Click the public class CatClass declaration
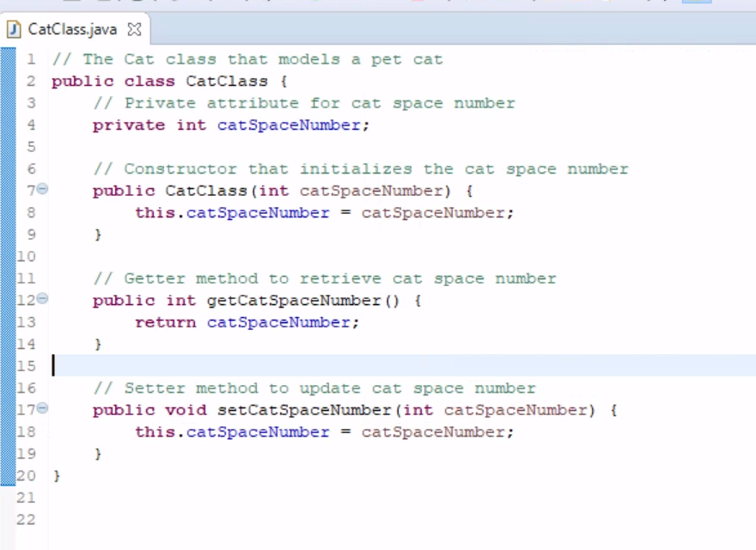The height and width of the screenshot is (550, 756). pyautogui.click(x=172, y=81)
